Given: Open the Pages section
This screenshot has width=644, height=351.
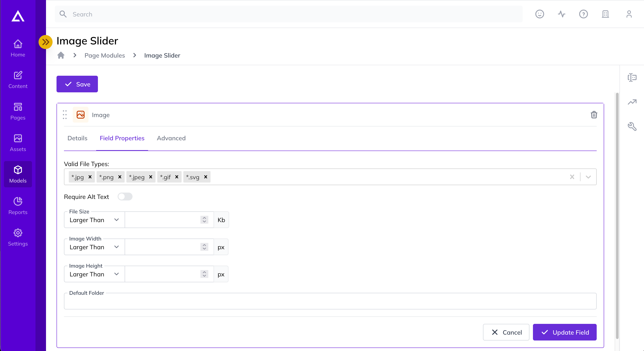Looking at the screenshot, I should pos(18,111).
